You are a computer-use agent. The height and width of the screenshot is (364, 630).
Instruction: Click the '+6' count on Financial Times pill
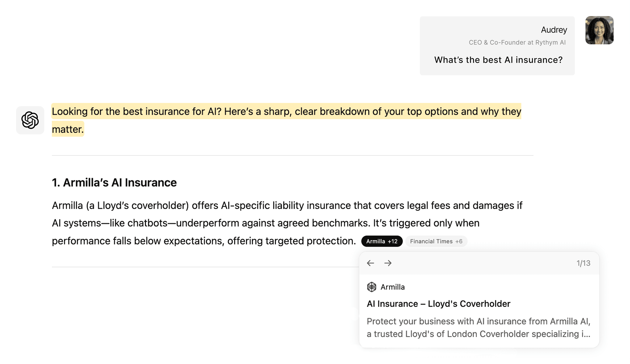pyautogui.click(x=459, y=241)
